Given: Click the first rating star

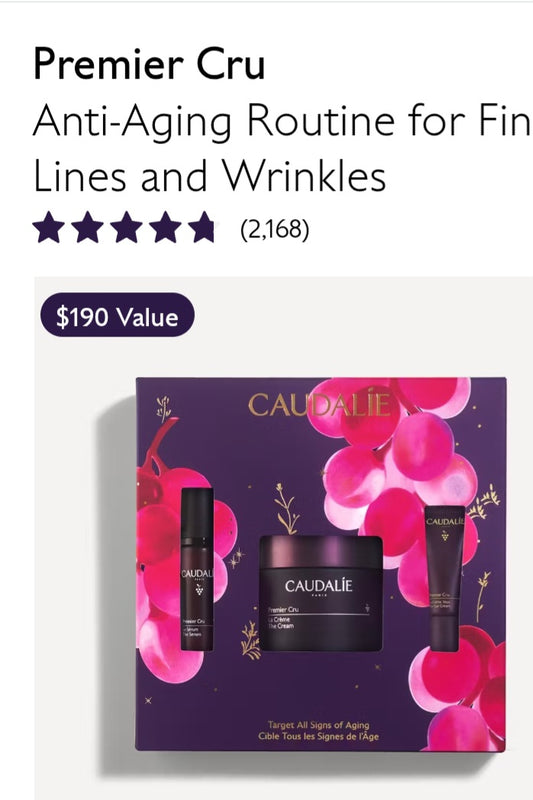Looking at the screenshot, I should point(48,228).
